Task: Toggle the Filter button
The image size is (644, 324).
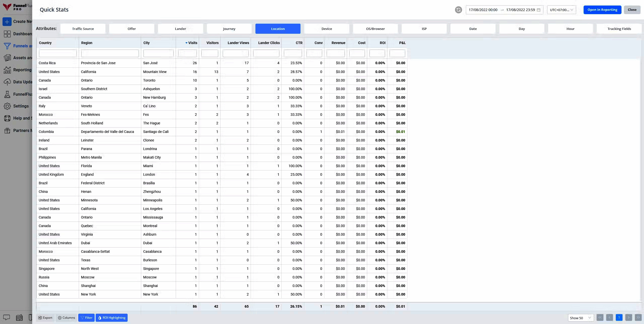Action: point(86,318)
